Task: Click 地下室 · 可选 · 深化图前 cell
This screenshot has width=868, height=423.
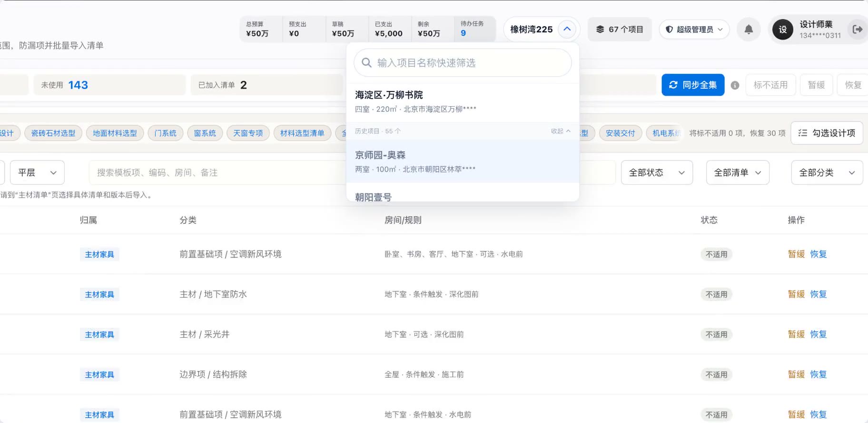Action: point(424,334)
